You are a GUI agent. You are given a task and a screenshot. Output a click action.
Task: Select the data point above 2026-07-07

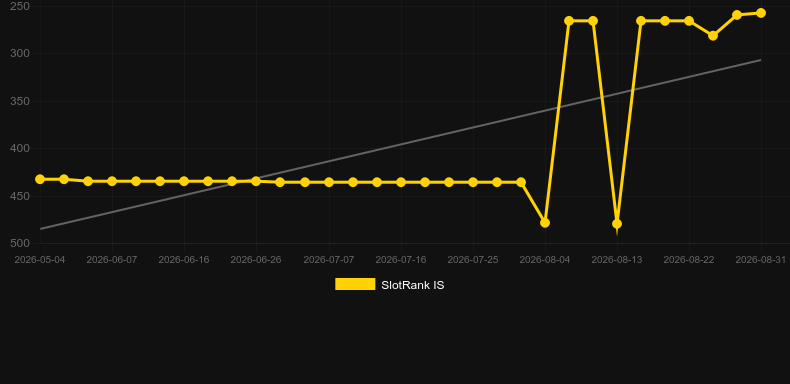[329, 182]
